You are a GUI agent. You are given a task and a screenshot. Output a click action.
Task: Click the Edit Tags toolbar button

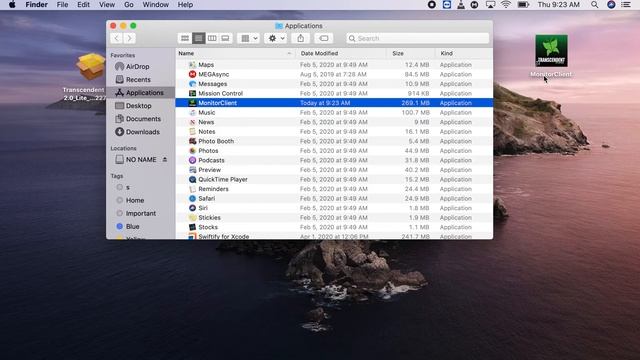coord(324,38)
